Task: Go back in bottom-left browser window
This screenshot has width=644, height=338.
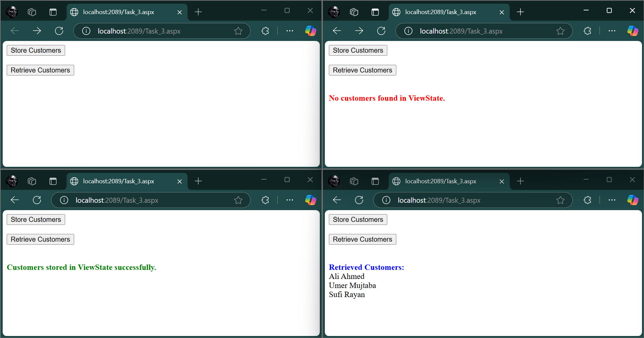Action: tap(15, 200)
